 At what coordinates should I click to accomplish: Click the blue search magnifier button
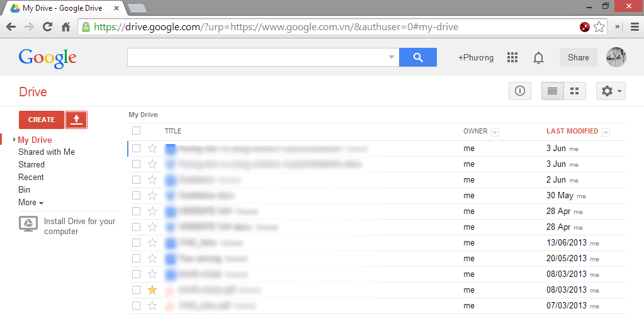pos(418,57)
